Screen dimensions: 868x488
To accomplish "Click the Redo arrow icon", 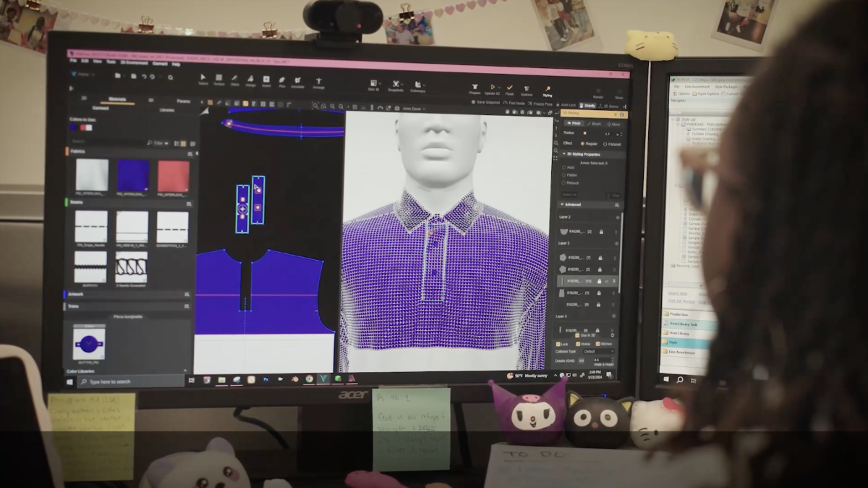I will 153,77.
